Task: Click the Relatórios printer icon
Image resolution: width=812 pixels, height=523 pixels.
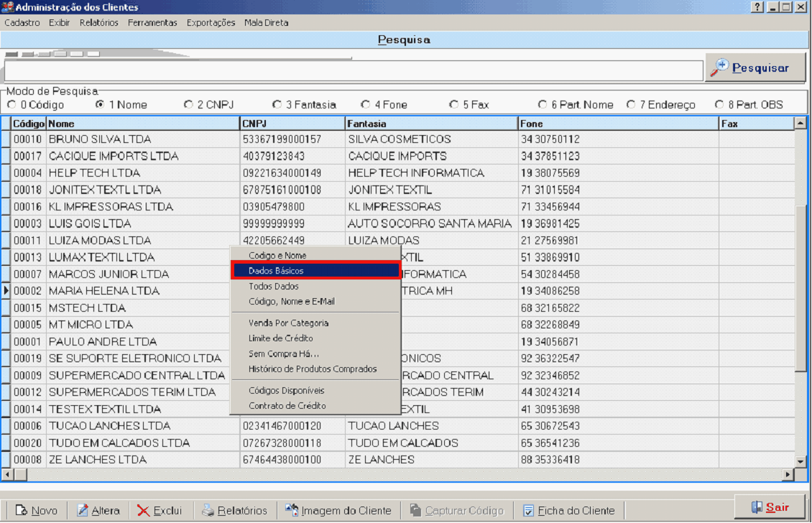Action: coord(208,511)
